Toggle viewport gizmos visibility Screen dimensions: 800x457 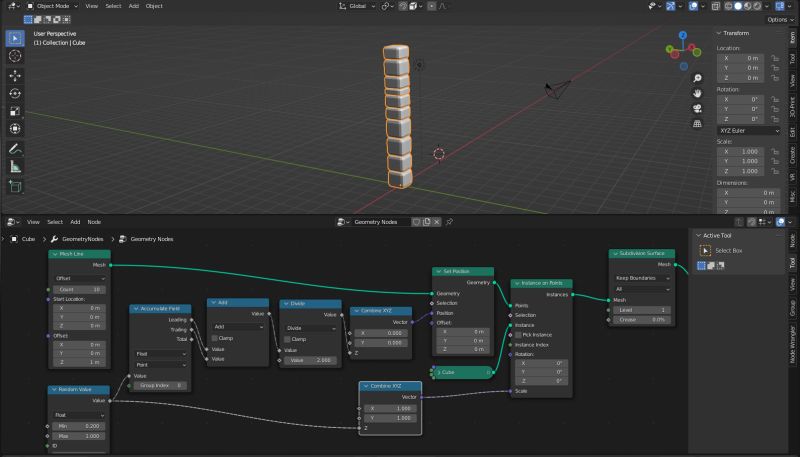[x=671, y=6]
